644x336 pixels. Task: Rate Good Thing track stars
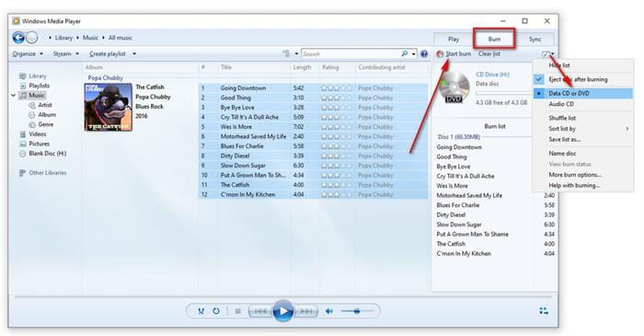coord(337,98)
